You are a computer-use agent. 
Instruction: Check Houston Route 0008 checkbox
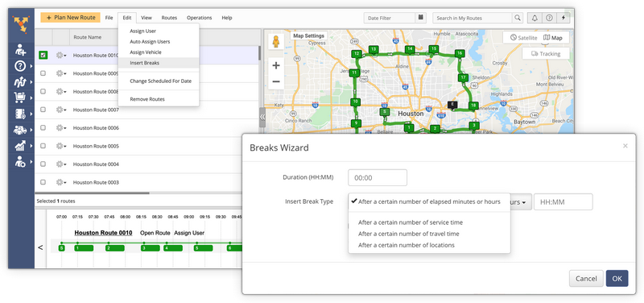point(43,91)
